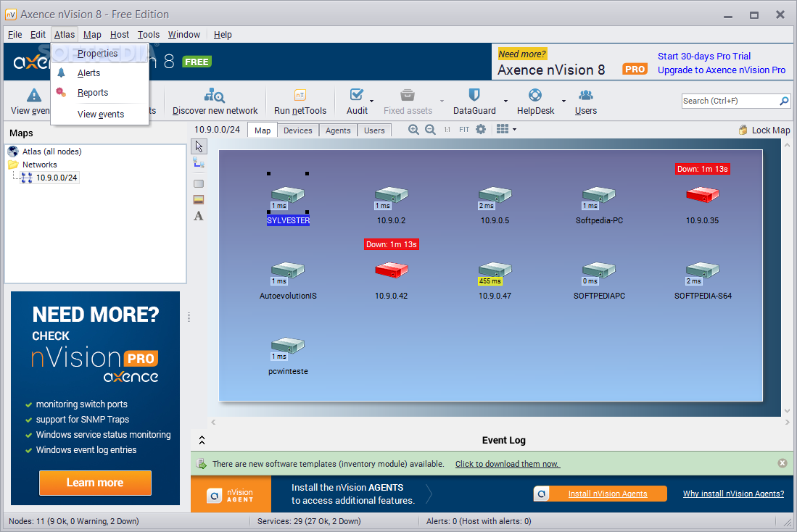Select the pcwinteste host node
This screenshot has width=797, height=532.
tap(288, 356)
